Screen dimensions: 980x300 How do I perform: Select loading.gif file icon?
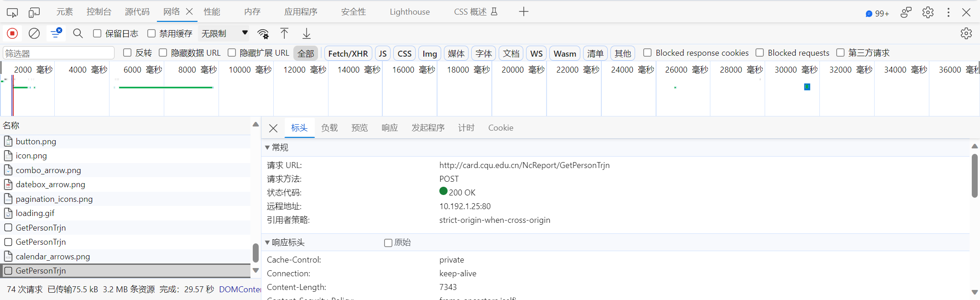tap(8, 213)
